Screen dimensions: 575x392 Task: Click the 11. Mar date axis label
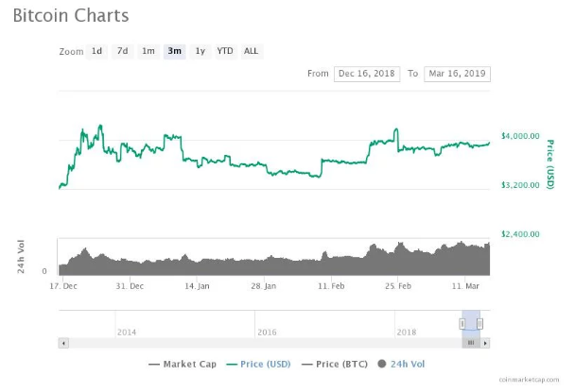coord(465,286)
